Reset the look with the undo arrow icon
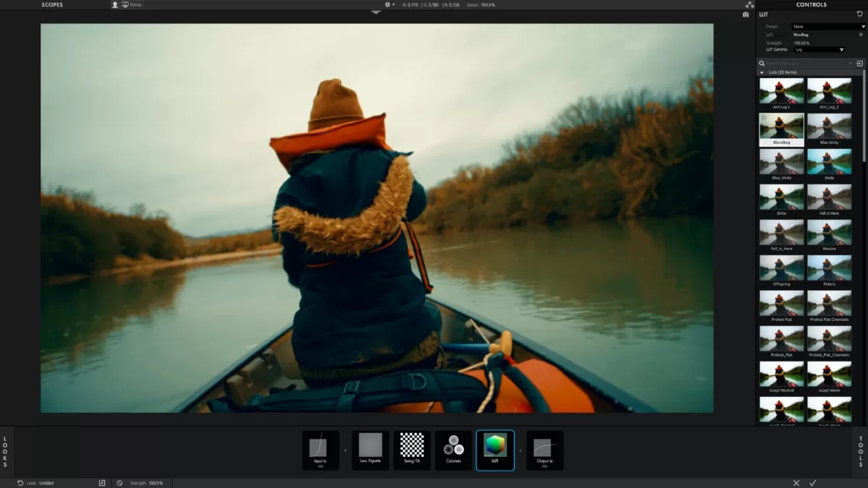 click(20, 482)
